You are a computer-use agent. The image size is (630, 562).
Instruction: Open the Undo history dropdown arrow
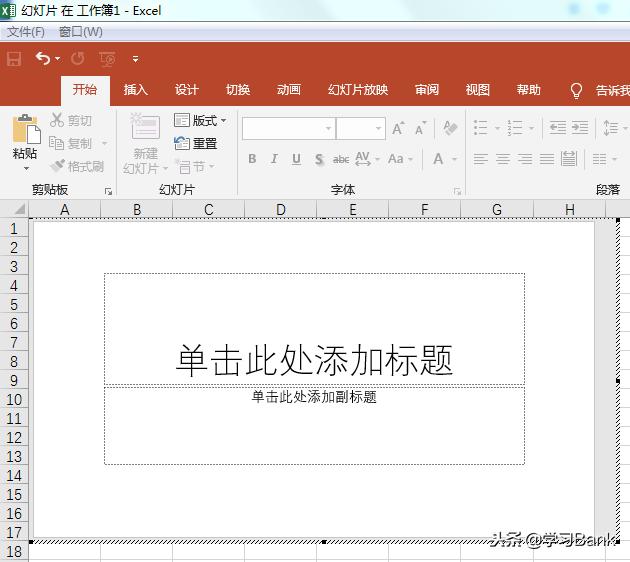point(57,59)
